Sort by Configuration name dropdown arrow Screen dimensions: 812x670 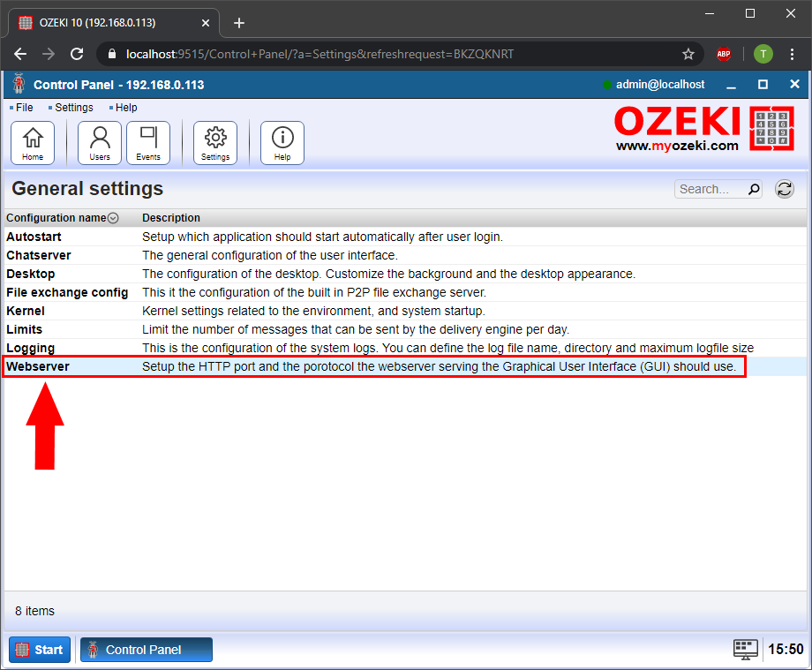tap(113, 218)
